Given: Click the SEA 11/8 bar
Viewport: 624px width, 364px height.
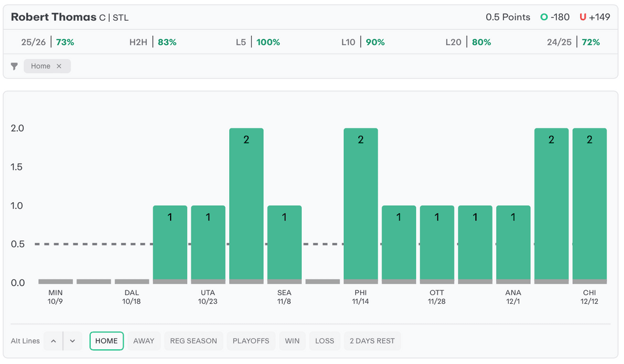Looking at the screenshot, I should tap(285, 243).
